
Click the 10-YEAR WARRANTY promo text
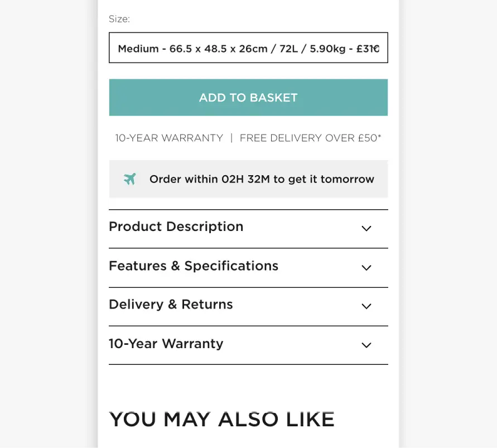click(169, 138)
